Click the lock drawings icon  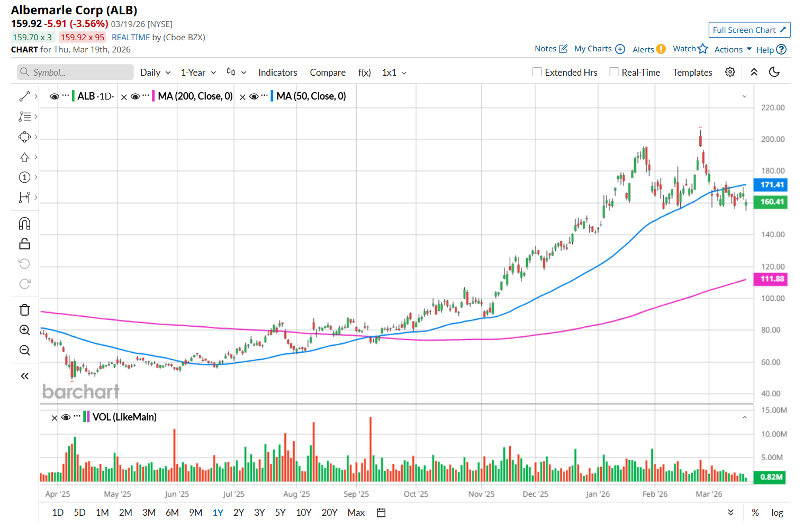coord(24,244)
